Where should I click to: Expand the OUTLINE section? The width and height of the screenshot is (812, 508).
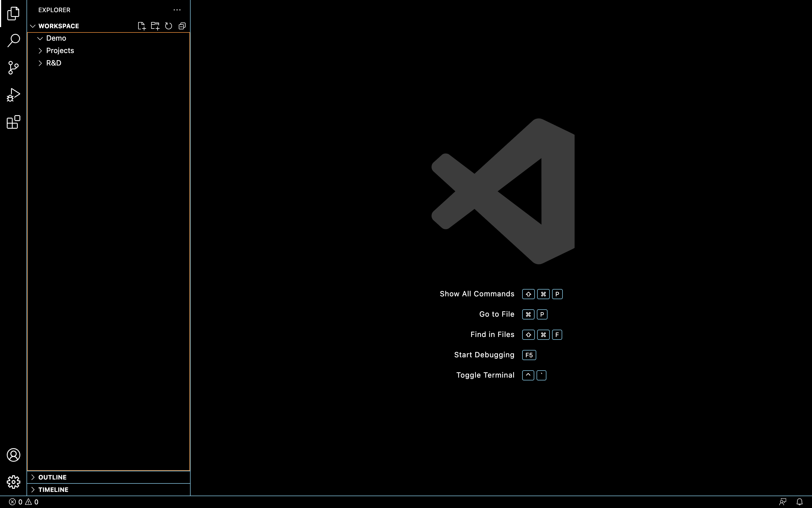[32, 477]
